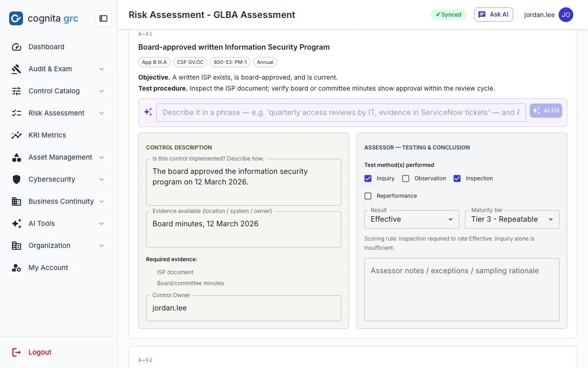
Task: Check the Observation test method
Action: coord(406,178)
